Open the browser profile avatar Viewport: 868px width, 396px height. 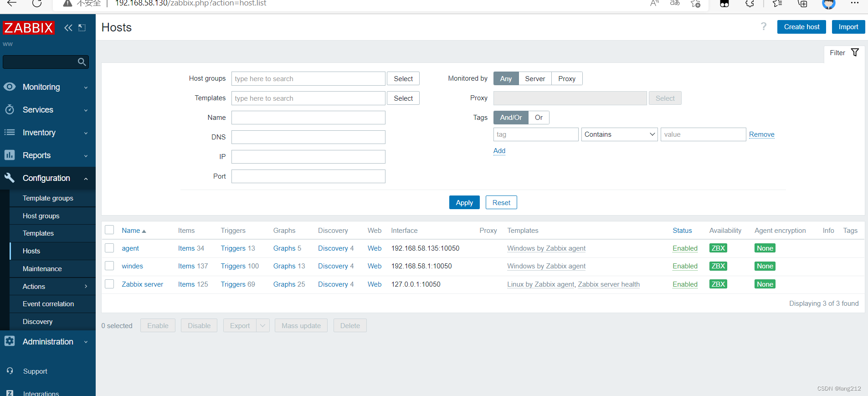tap(829, 4)
